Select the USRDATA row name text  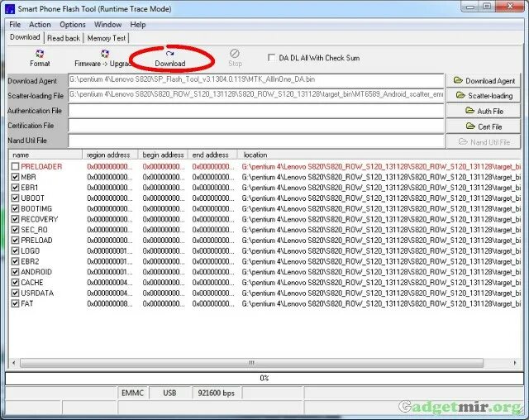[37, 294]
